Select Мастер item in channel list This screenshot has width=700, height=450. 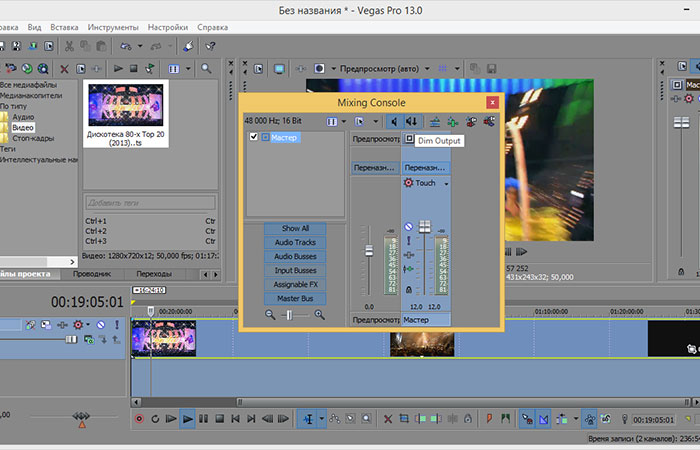point(285,138)
